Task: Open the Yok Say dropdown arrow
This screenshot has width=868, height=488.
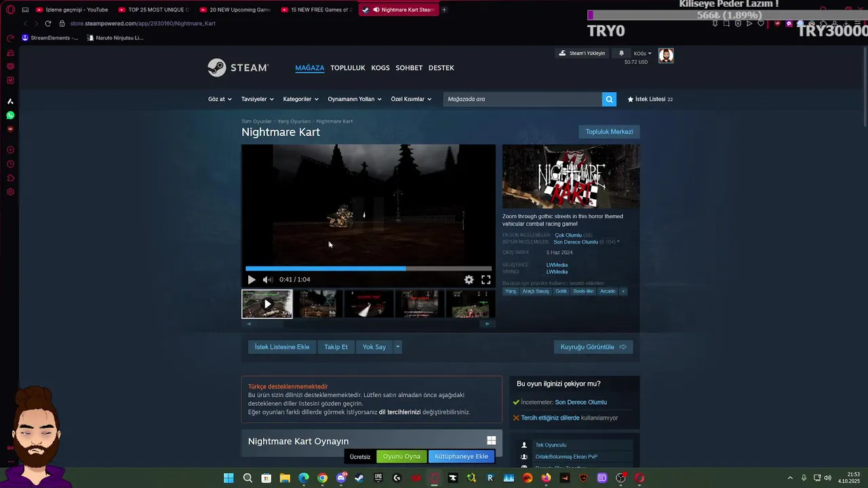Action: click(x=398, y=347)
